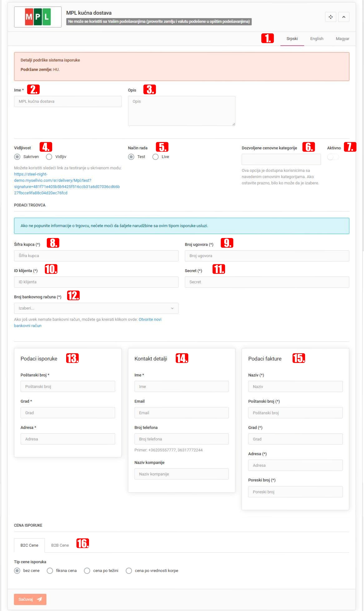Open the B2B Cene tab
This screenshot has height=611, width=364.
pyautogui.click(x=60, y=545)
